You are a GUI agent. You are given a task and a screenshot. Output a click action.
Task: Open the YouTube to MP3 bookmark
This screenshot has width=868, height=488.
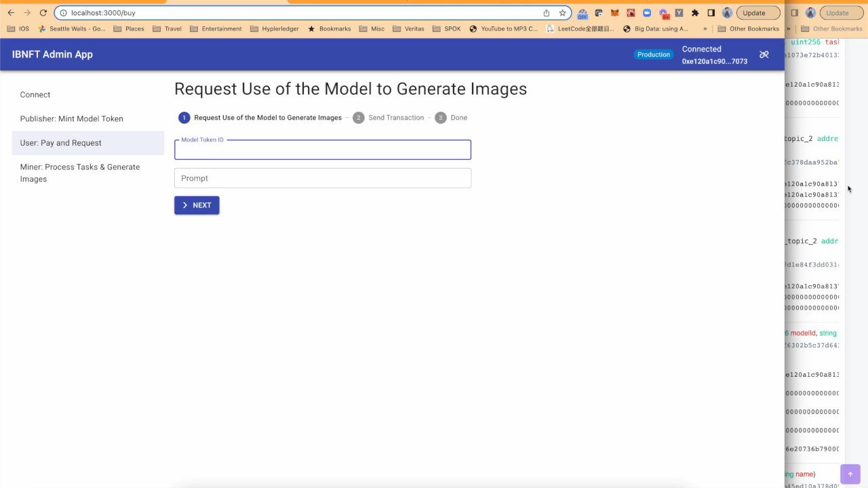coord(503,28)
